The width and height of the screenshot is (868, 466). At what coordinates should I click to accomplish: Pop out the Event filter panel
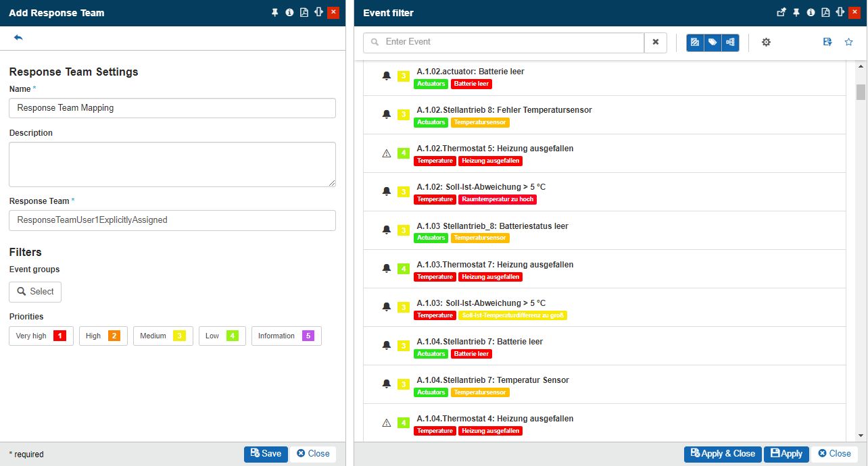pyautogui.click(x=781, y=12)
